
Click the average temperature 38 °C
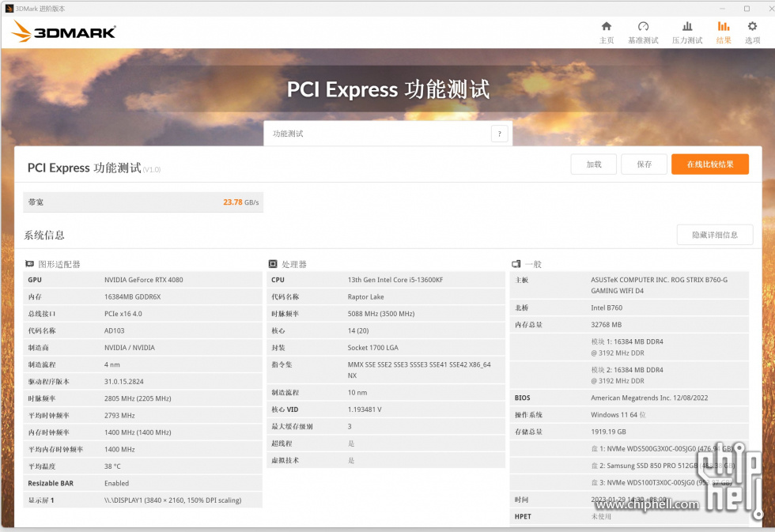click(112, 466)
